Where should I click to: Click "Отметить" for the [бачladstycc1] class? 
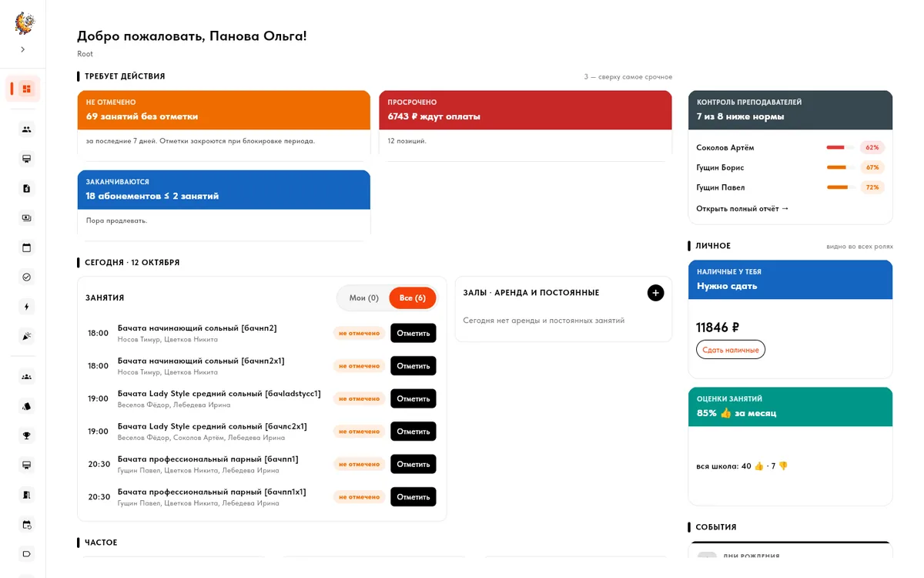[413, 398]
